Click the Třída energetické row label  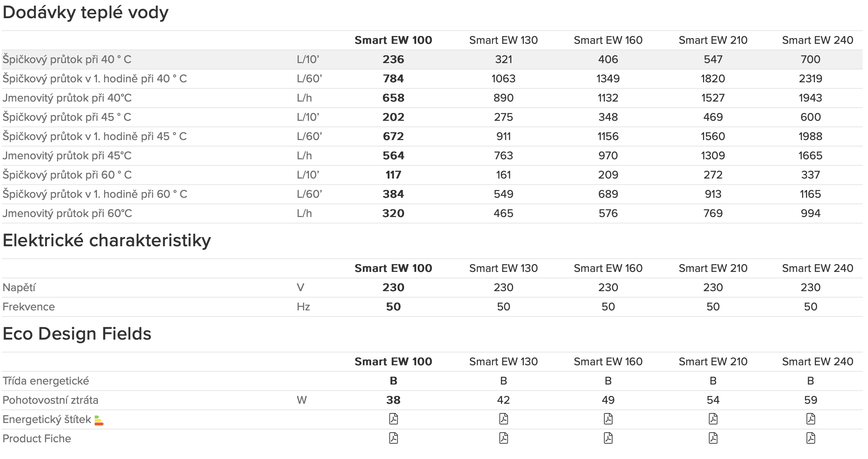pyautogui.click(x=46, y=381)
